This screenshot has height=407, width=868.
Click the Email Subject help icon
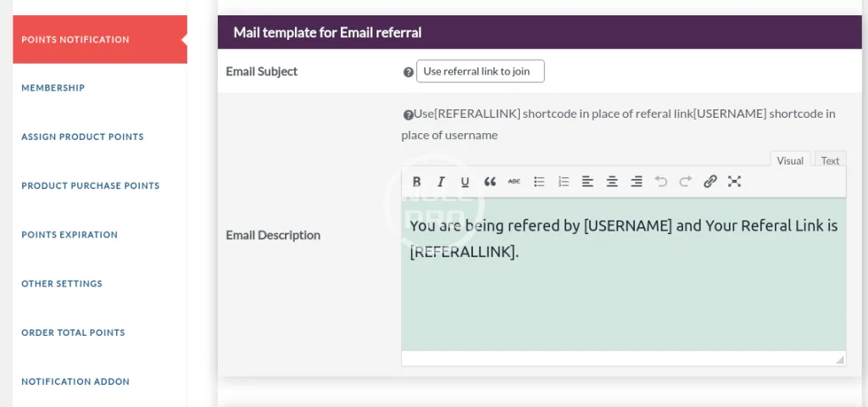pyautogui.click(x=409, y=72)
